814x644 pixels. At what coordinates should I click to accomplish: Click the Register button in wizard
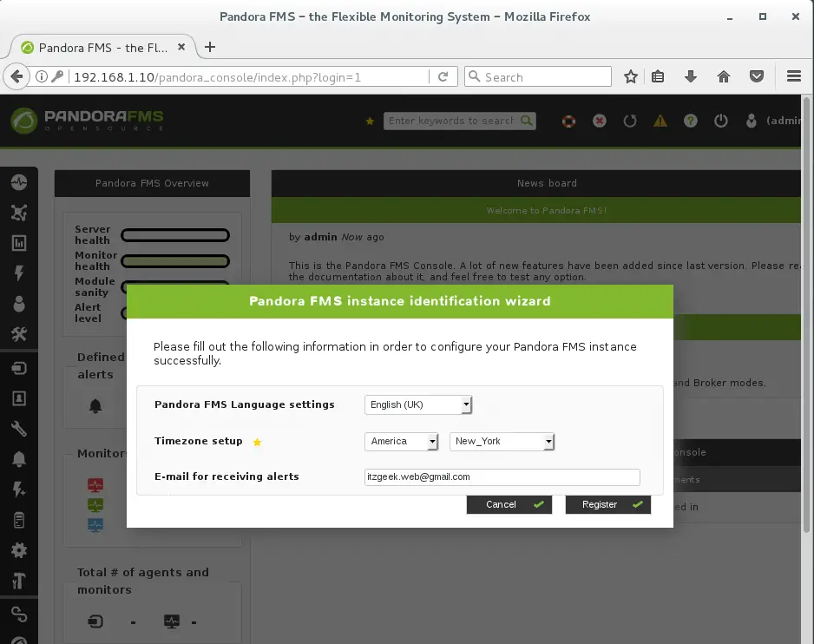608,504
